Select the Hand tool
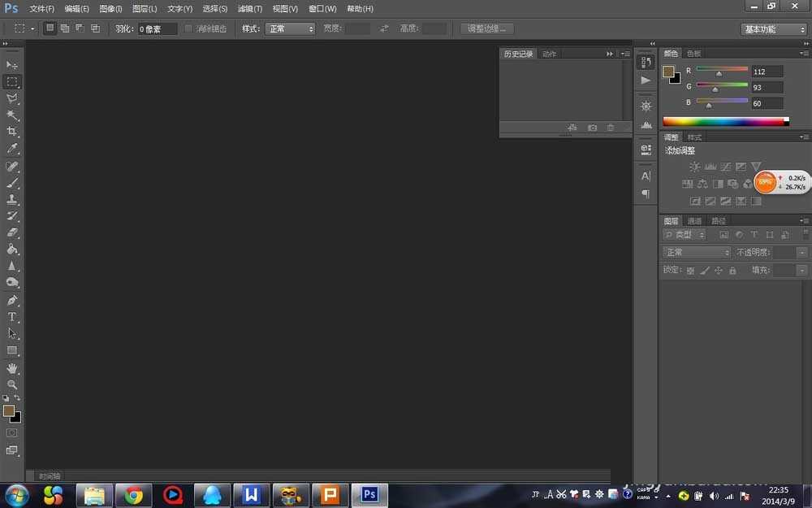The height and width of the screenshot is (508, 812). [12, 368]
